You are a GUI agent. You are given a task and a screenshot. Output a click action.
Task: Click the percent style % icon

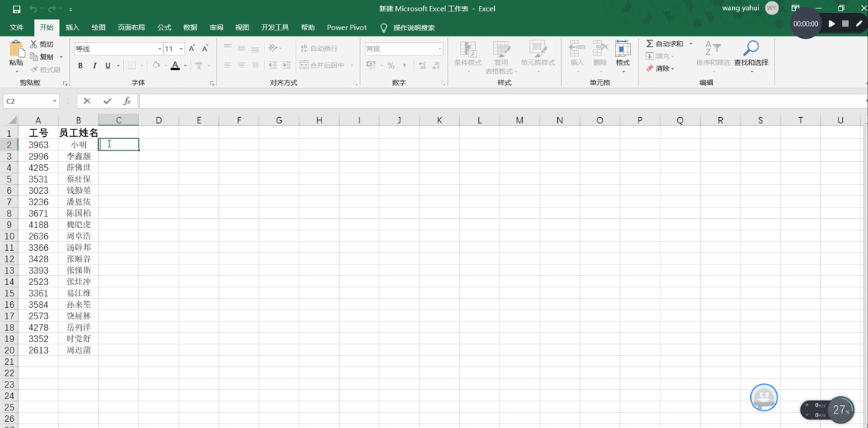[x=390, y=65]
